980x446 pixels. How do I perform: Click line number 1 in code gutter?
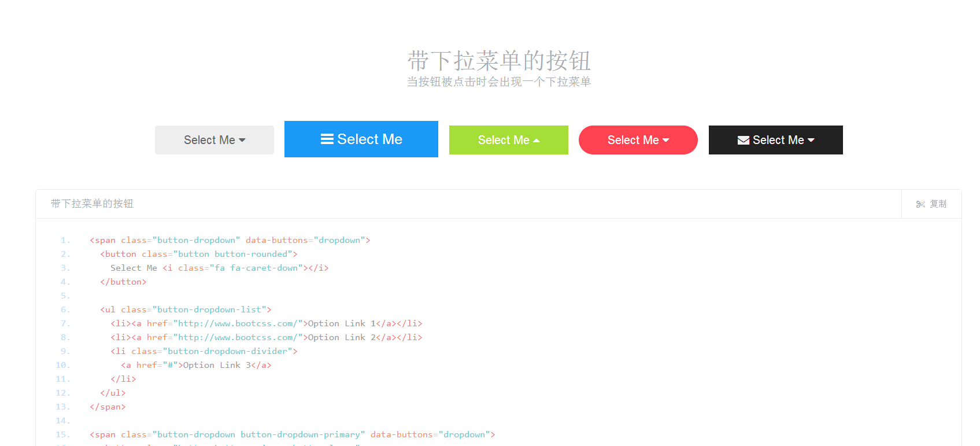(x=65, y=240)
